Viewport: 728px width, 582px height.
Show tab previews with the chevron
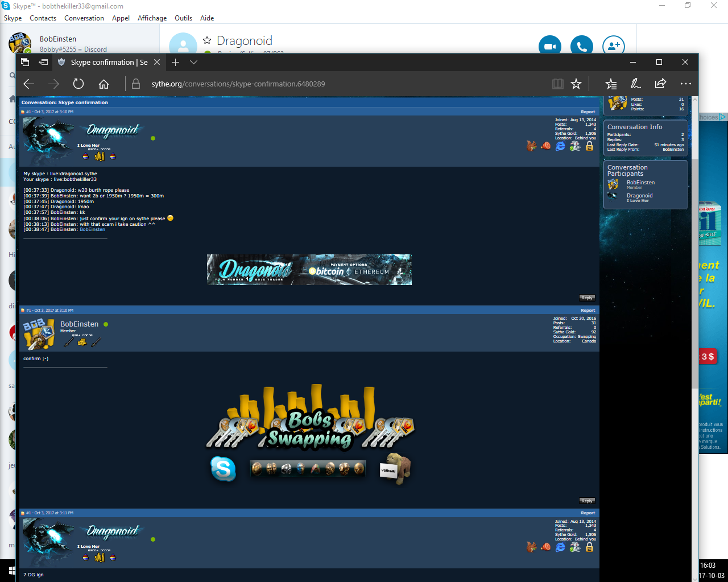(193, 62)
